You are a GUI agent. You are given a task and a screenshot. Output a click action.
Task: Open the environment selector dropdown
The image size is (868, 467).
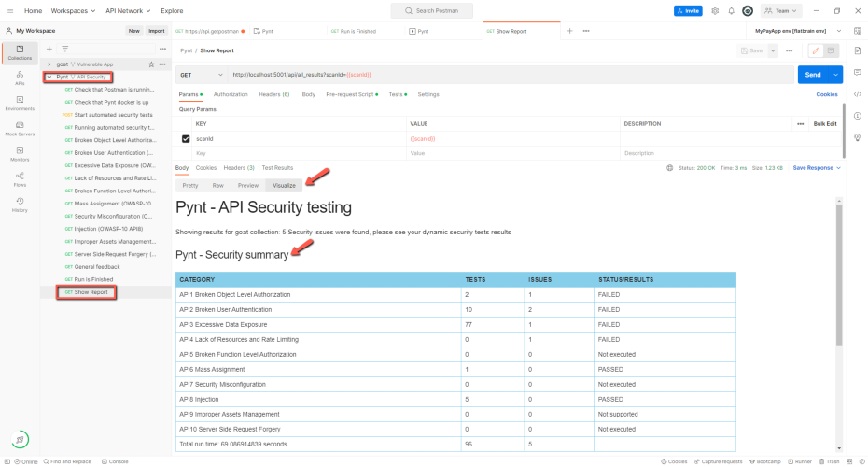tap(798, 31)
